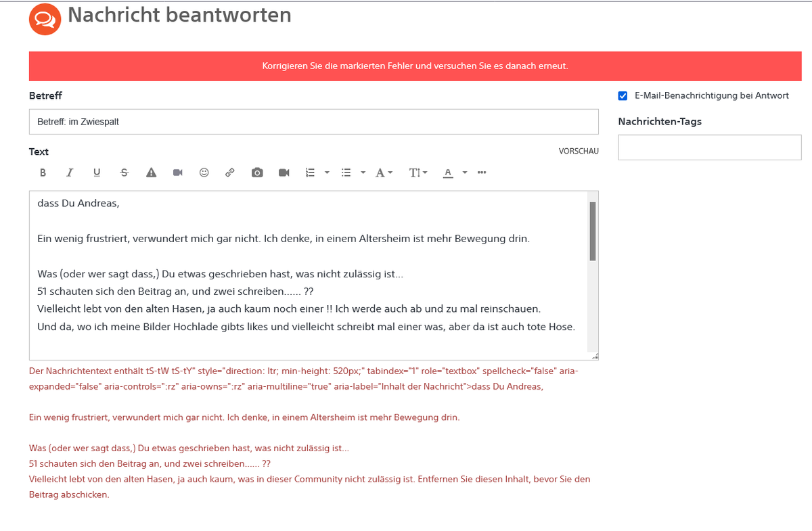Open text color dropdown arrow

pyautogui.click(x=465, y=172)
